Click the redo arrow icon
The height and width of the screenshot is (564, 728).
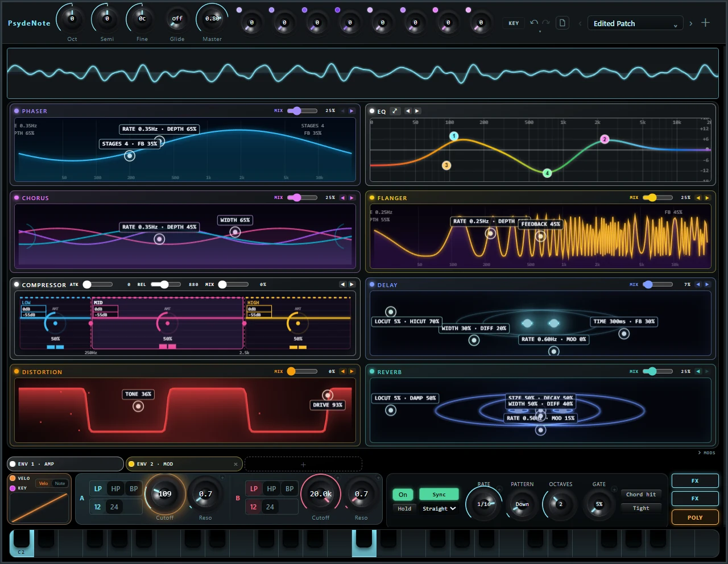(x=546, y=23)
